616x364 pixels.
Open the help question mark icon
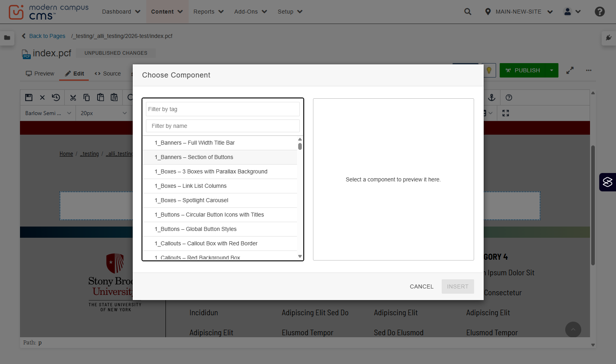coord(600,12)
